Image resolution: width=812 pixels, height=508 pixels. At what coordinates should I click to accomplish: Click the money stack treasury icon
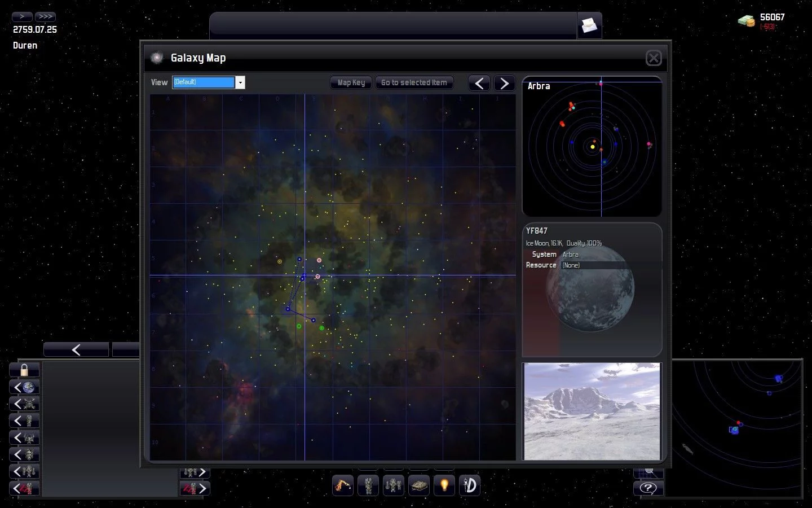click(747, 21)
